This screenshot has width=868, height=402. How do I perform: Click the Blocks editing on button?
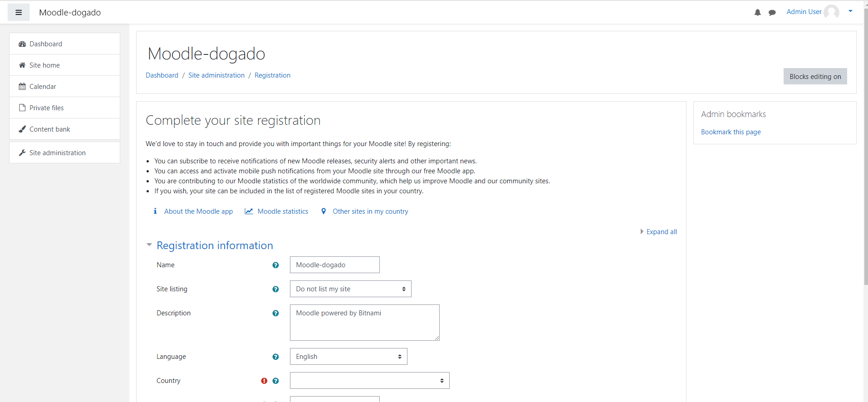[x=815, y=76]
